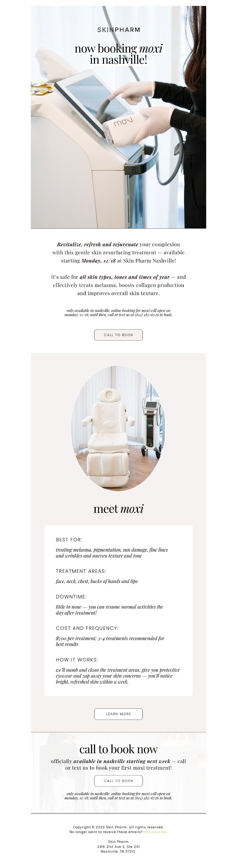Click the copyright 2023 Skin Pharm line
The image size is (237, 868).
tap(118, 827)
